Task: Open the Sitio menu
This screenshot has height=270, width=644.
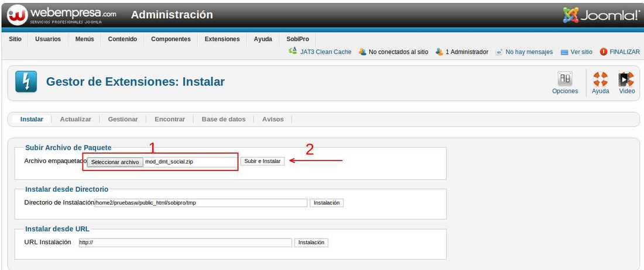Action: (15, 39)
